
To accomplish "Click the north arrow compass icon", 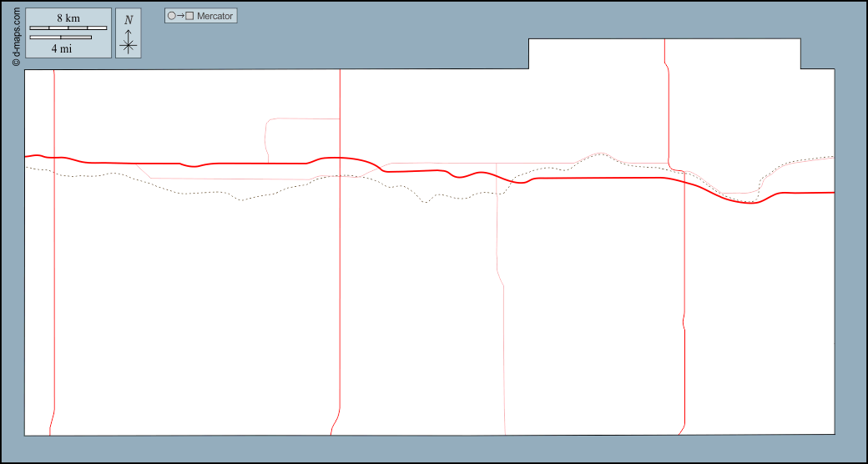I will click(x=128, y=33).
